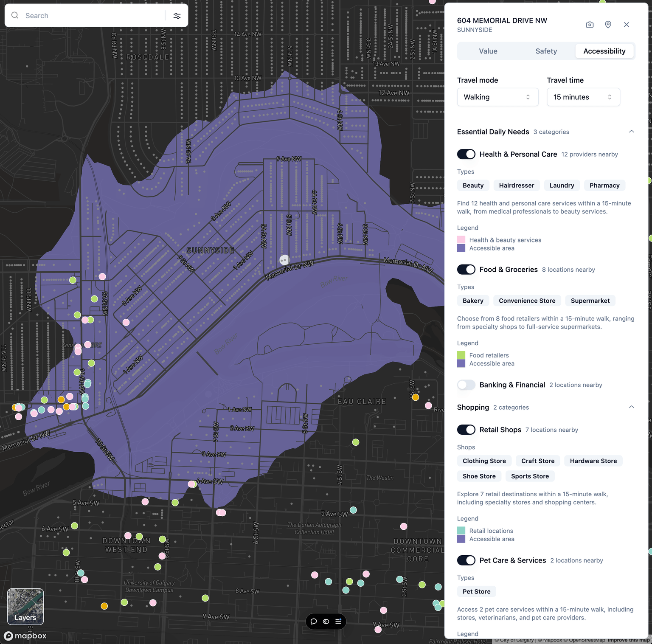Open the menu list icon with blue dot
This screenshot has height=644, width=652.
click(338, 622)
